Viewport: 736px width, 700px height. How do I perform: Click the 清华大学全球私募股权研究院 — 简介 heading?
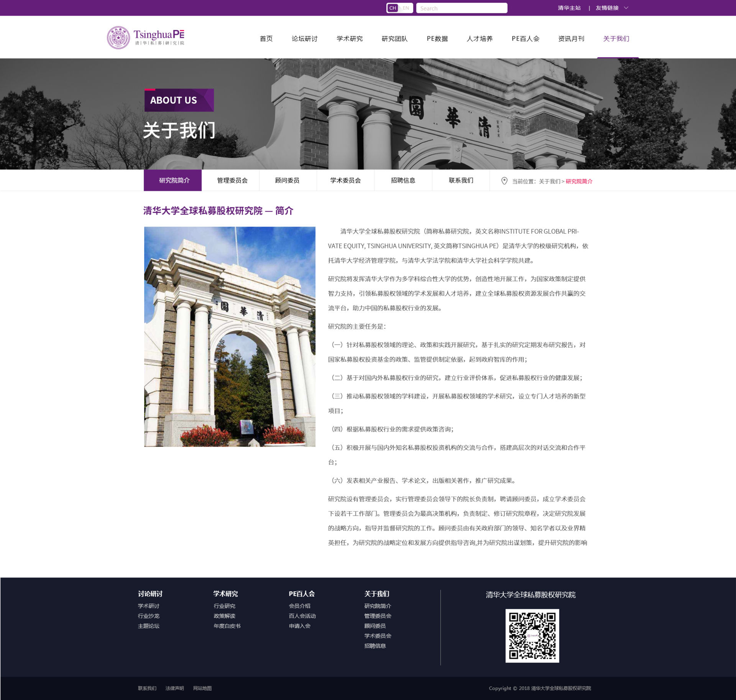coord(218,211)
